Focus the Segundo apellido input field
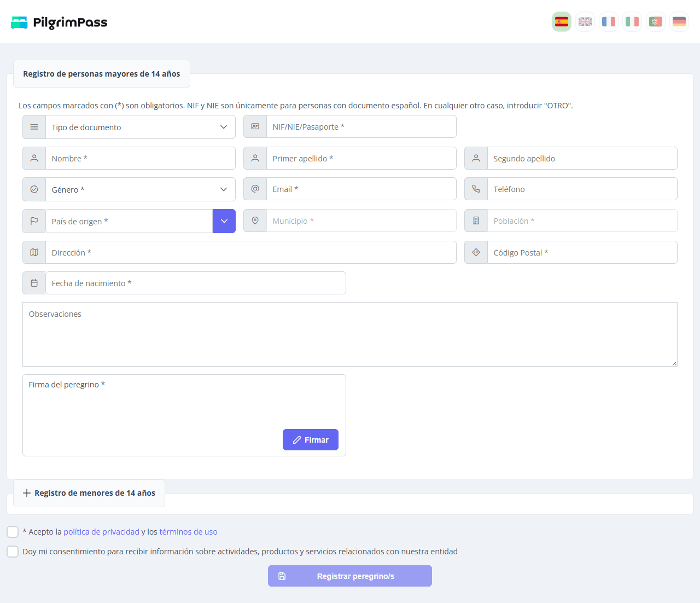The image size is (700, 603). tap(582, 158)
